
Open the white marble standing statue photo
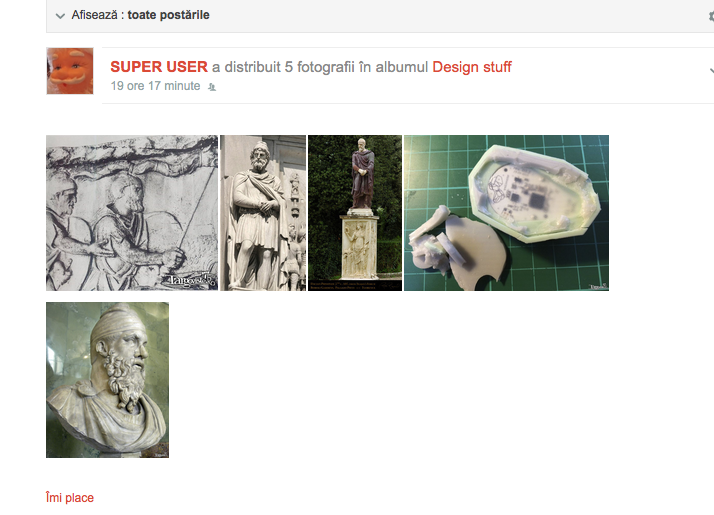263,213
